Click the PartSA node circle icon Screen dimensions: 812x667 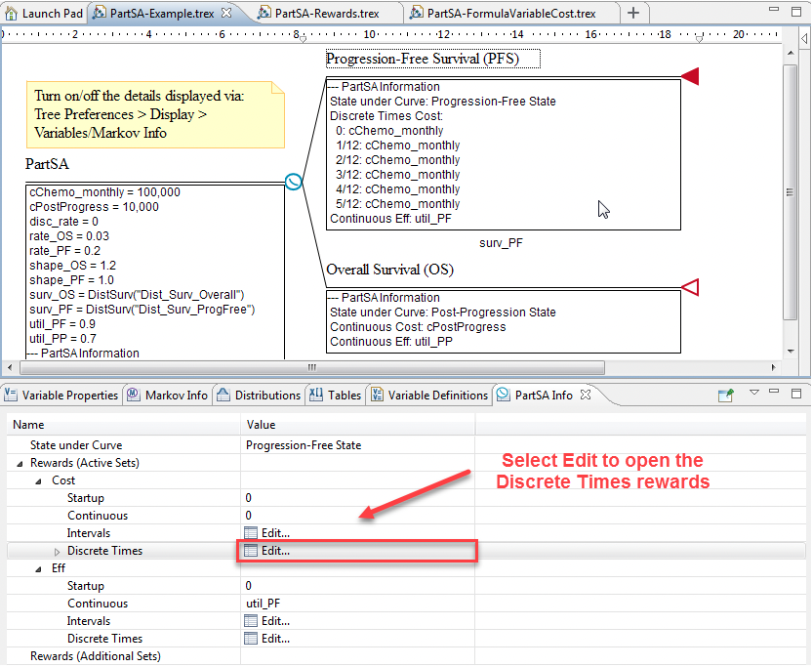(x=293, y=182)
